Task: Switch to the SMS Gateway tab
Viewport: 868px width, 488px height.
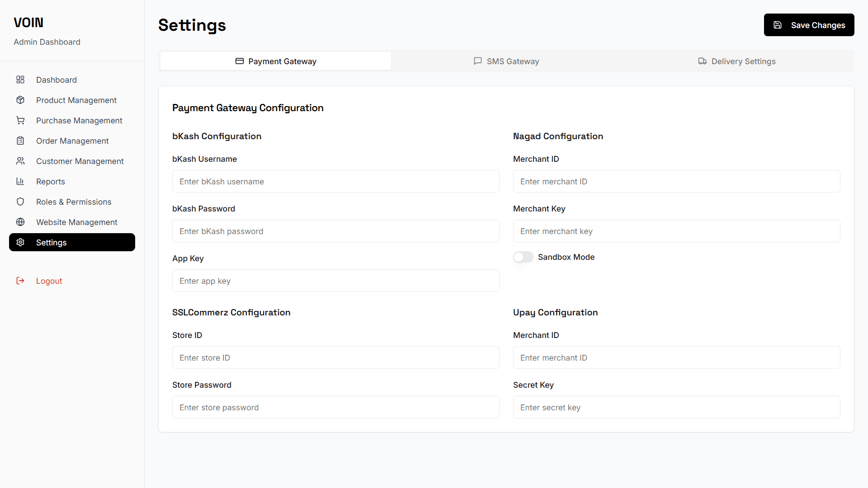Action: [506, 61]
